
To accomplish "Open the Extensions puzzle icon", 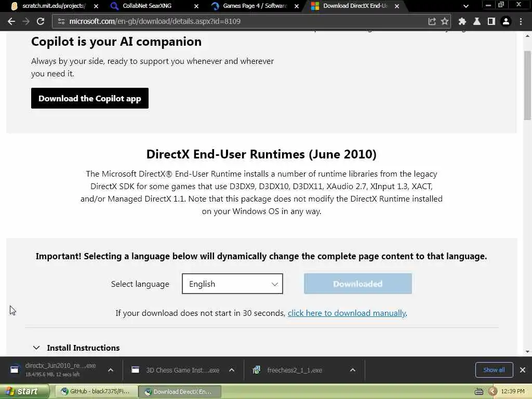I will coord(462,21).
